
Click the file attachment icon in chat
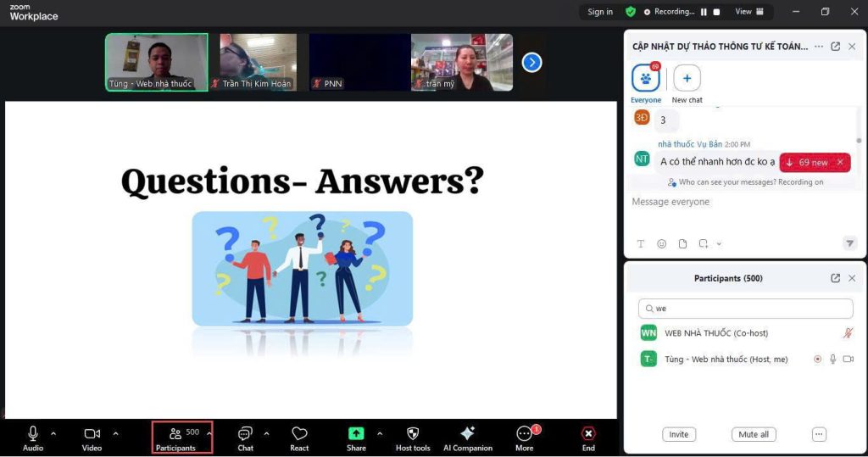point(682,243)
